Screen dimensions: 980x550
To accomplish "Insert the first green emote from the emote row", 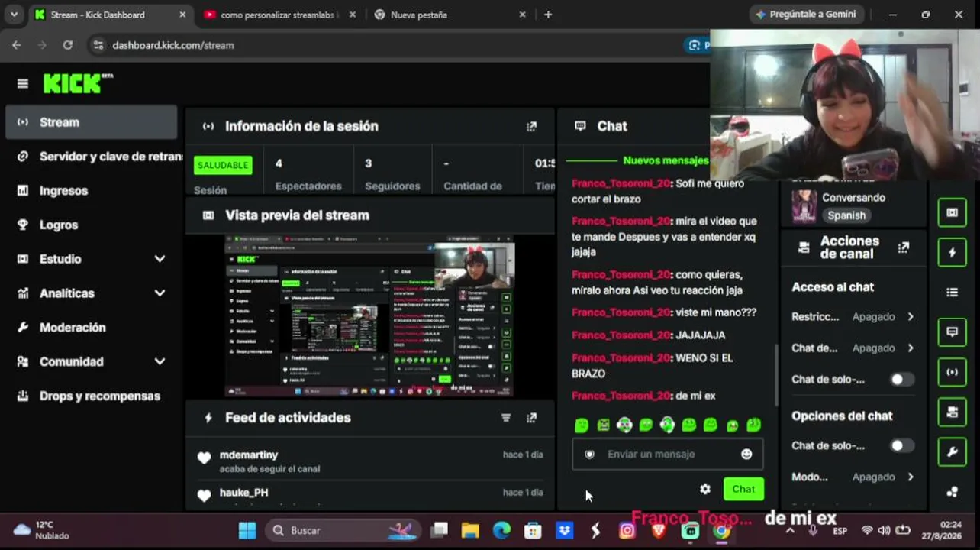I will [x=582, y=425].
